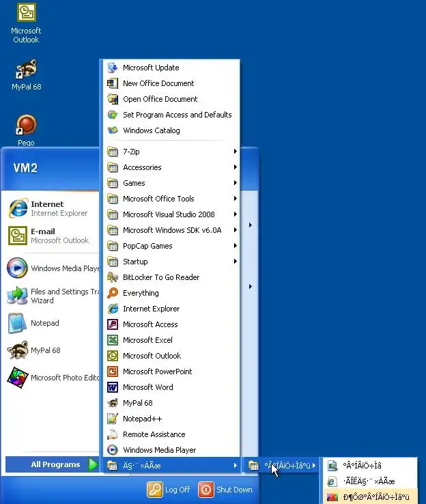Image resolution: width=426 pixels, height=504 pixels.
Task: Click Set Program Access and Defaults icon
Action: coord(113,115)
